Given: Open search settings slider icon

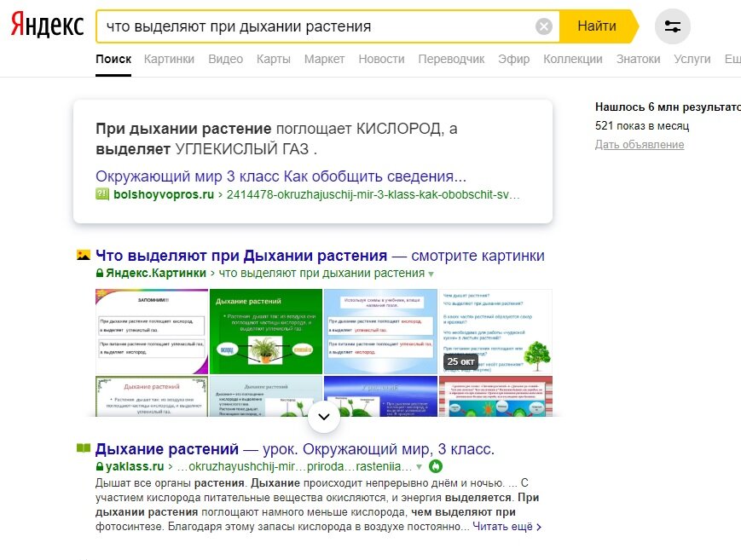Looking at the screenshot, I should (x=672, y=26).
